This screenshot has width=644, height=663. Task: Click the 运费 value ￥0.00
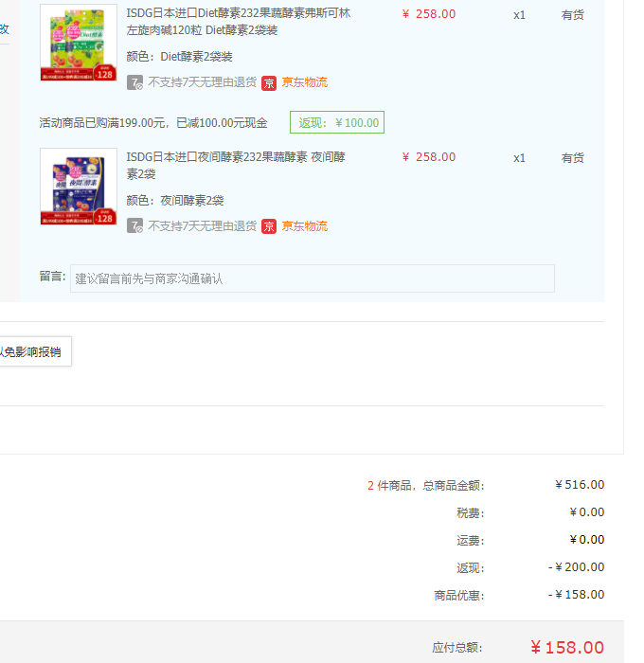click(587, 540)
